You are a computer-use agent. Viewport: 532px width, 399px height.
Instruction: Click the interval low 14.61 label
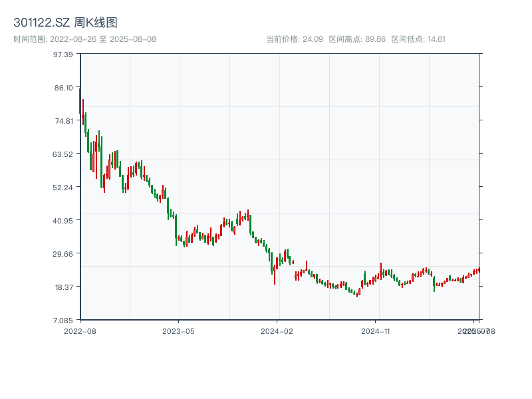pyautogui.click(x=418, y=39)
